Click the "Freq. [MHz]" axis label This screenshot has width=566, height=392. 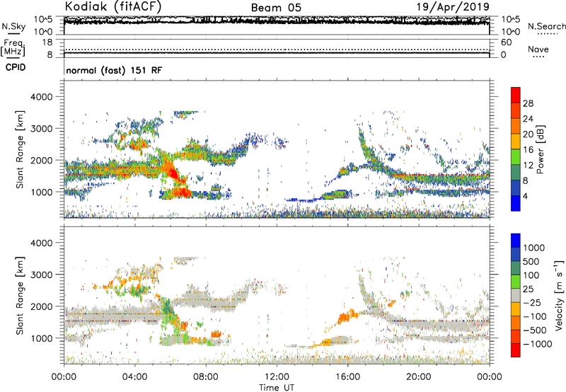[x=13, y=47]
